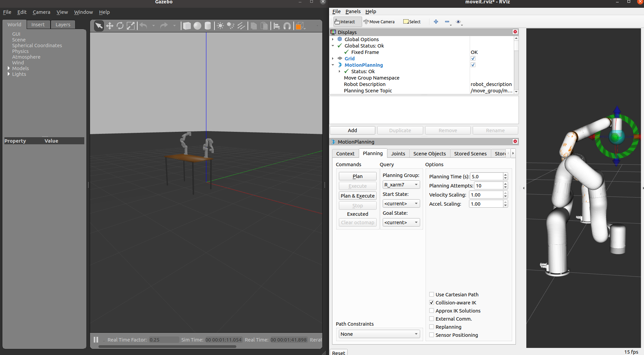Insert a cylinder into the Gazebo scene
The height and width of the screenshot is (355, 644).
[x=208, y=26]
